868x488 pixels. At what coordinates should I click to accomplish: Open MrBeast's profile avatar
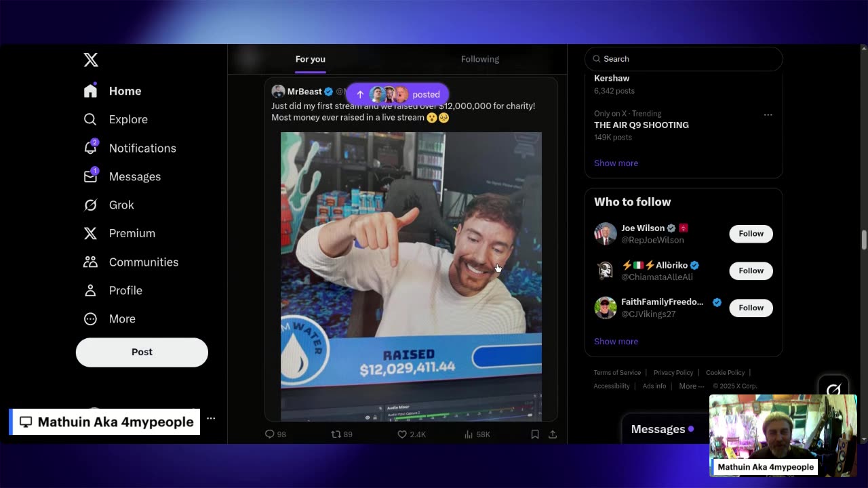[278, 91]
